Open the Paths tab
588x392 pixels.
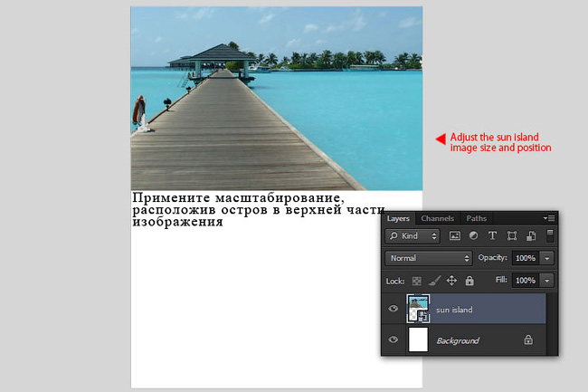tap(476, 218)
